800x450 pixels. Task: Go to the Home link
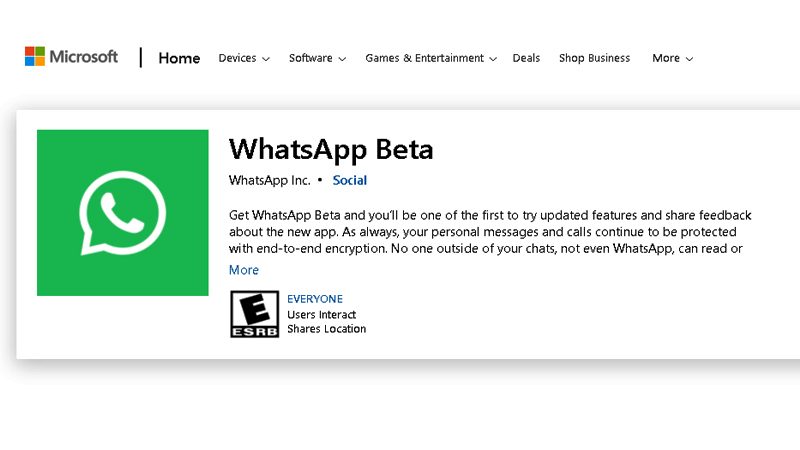click(x=179, y=58)
